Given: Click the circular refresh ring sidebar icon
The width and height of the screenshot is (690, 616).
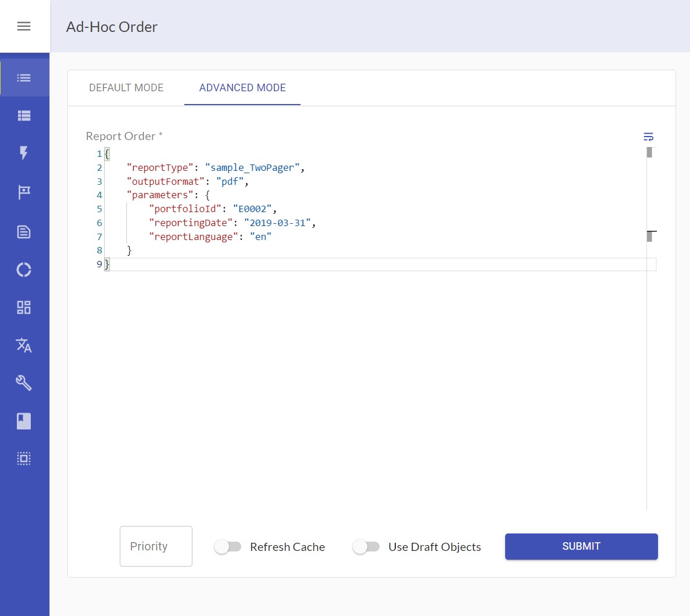Looking at the screenshot, I should (x=24, y=270).
